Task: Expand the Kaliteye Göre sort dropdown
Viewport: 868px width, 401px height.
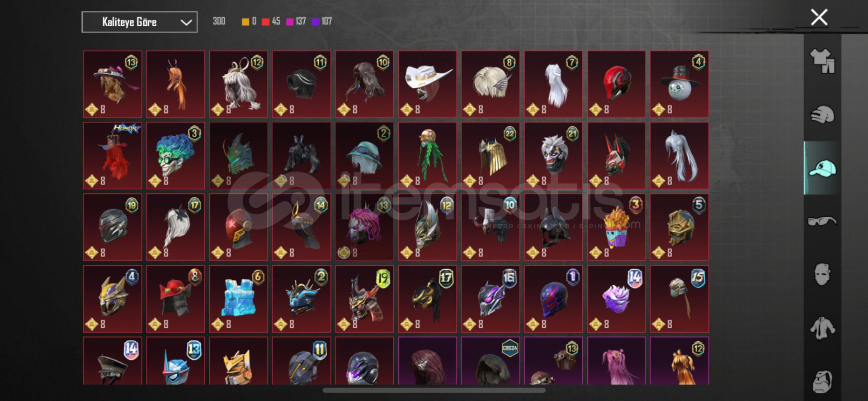Action: (x=139, y=22)
